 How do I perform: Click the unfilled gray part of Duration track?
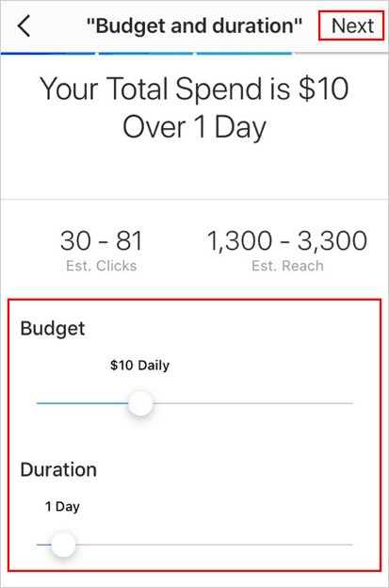[214, 545]
